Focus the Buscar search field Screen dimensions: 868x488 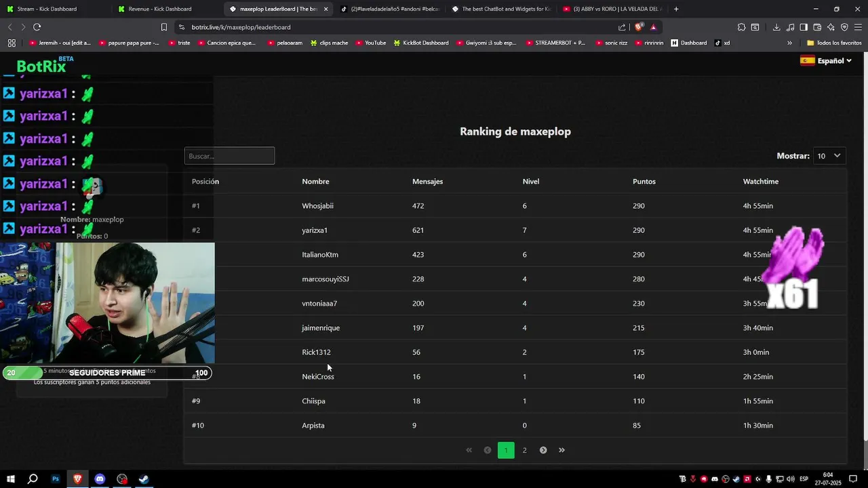pos(229,156)
